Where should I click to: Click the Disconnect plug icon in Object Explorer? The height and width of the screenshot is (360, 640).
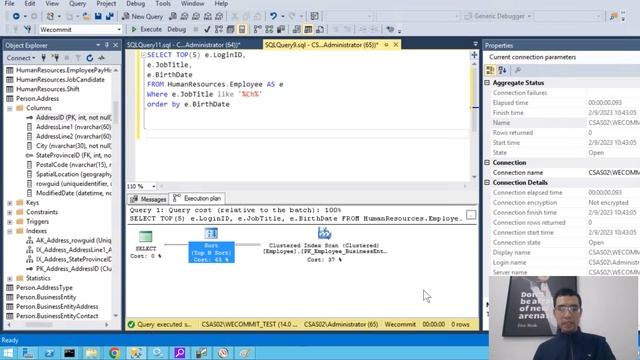pyautogui.click(x=56, y=58)
